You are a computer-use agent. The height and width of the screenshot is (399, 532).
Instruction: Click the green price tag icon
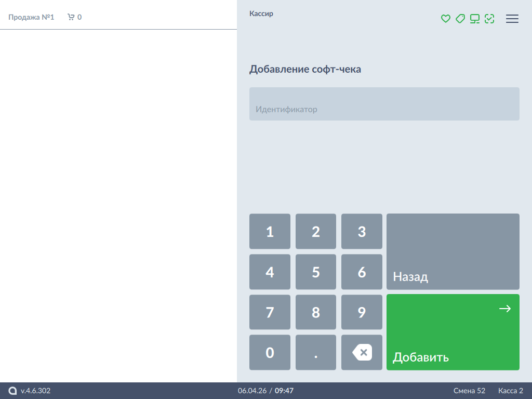pos(460,19)
